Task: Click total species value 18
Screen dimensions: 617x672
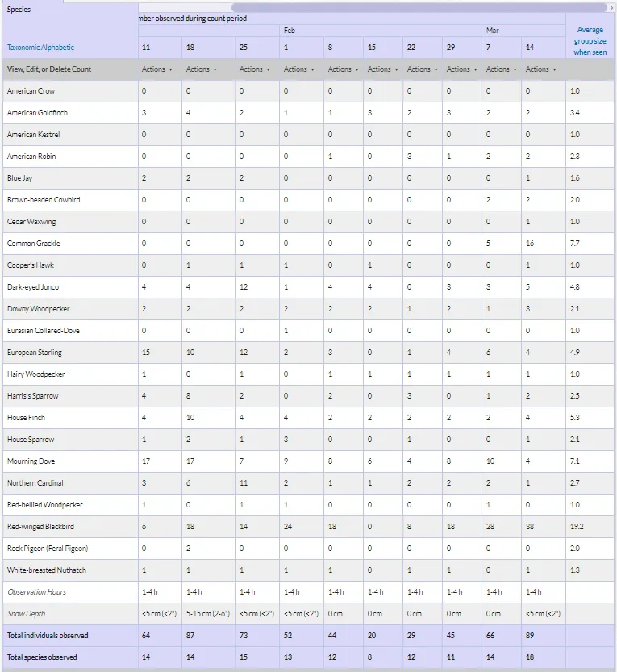Action: [x=530, y=657]
